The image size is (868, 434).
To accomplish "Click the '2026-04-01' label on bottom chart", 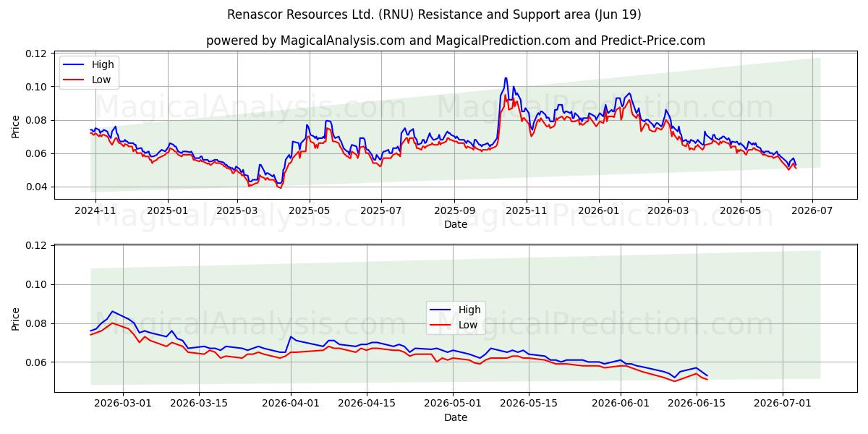I will pyautogui.click(x=291, y=404).
